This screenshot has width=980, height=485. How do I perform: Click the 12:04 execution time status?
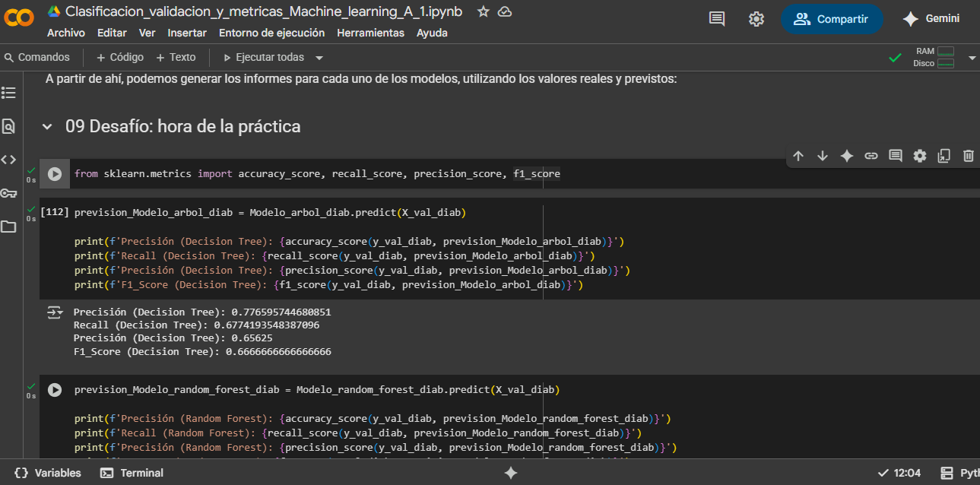coord(899,473)
